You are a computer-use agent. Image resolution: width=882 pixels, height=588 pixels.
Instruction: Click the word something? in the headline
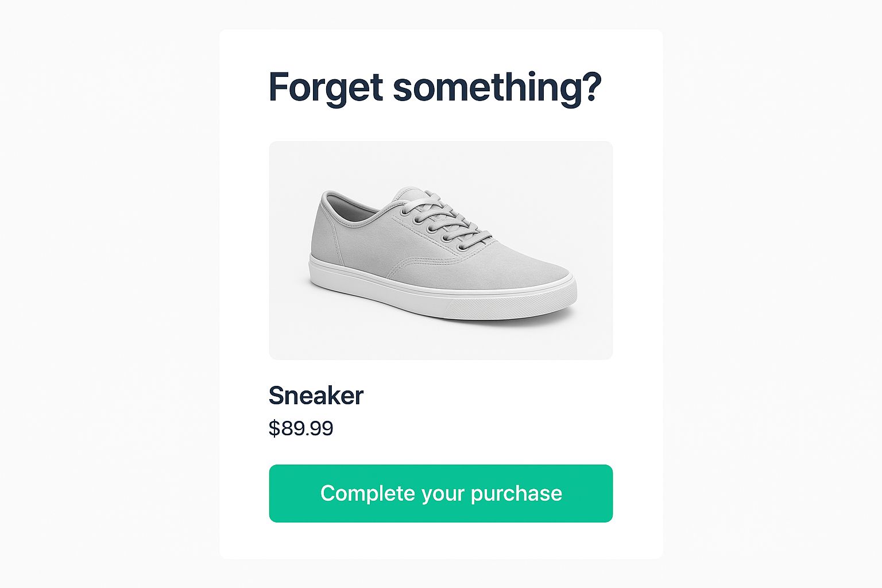[x=497, y=87]
